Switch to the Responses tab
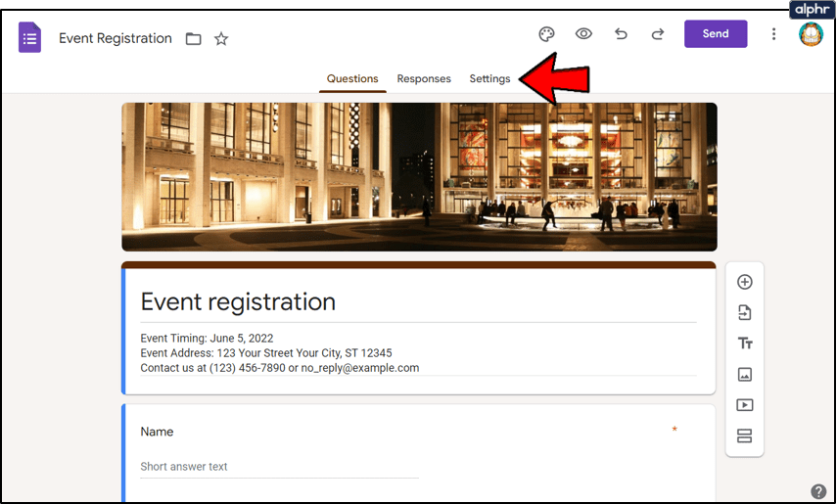 [424, 79]
